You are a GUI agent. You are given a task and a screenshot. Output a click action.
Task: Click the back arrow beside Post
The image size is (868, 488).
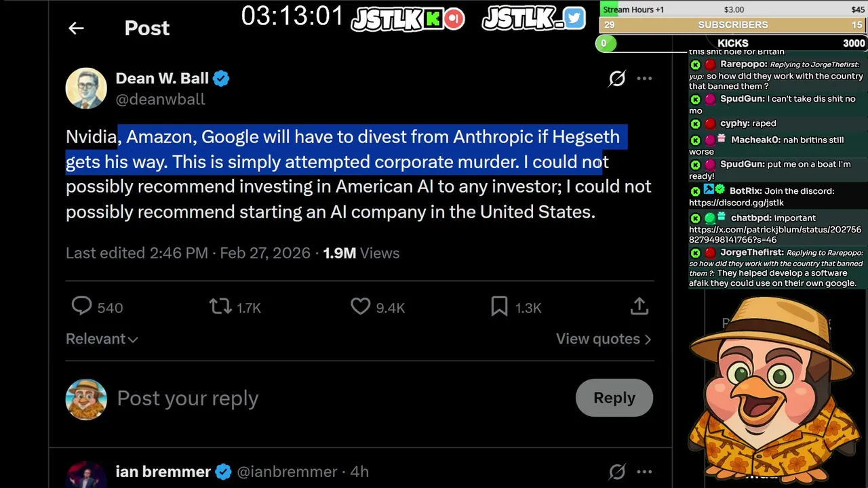pos(76,28)
